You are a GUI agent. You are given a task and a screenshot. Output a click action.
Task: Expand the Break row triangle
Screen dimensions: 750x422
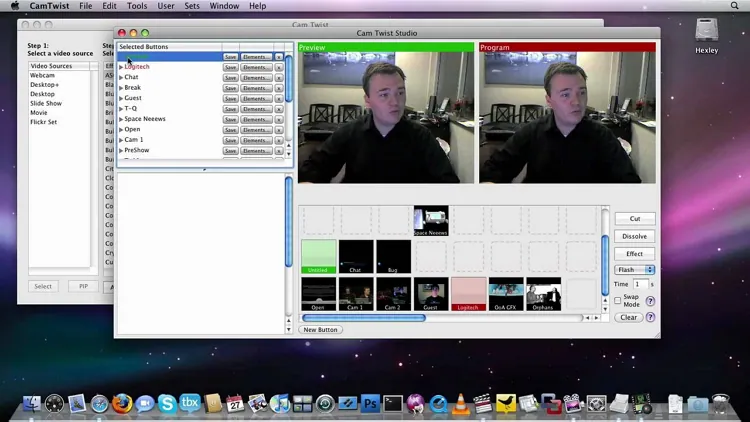click(121, 88)
